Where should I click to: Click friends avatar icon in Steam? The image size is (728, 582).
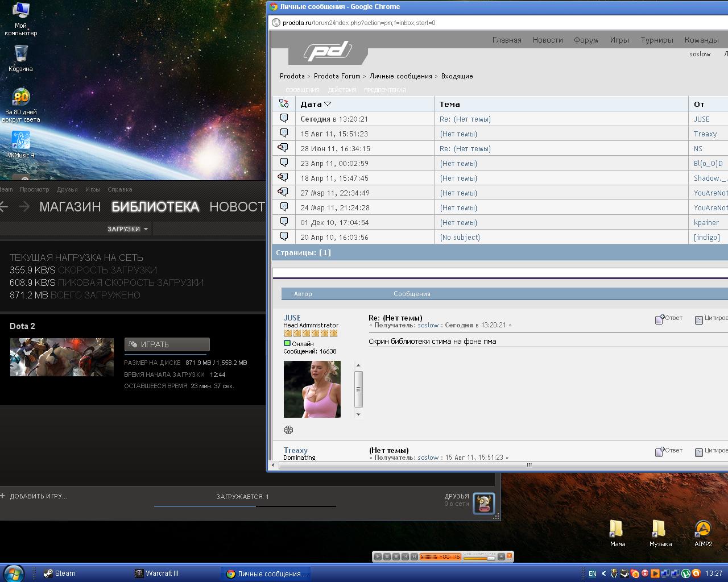[x=484, y=504]
